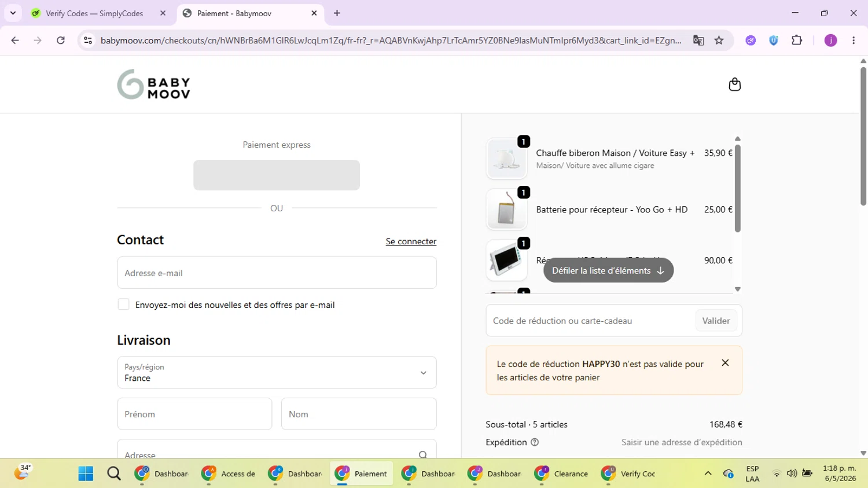Screen dimensions: 868x488
Task: Click the ESP LAA language indicator
Action: tap(752, 474)
